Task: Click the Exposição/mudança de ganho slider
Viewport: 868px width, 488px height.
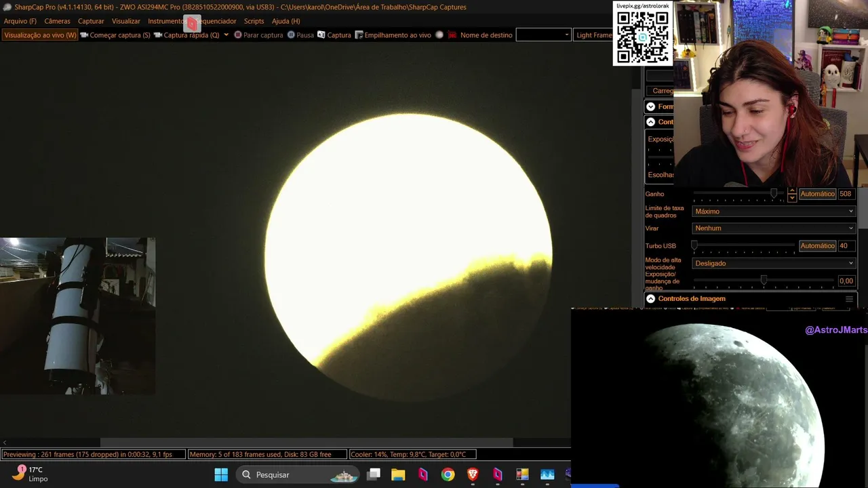Action: click(x=764, y=281)
